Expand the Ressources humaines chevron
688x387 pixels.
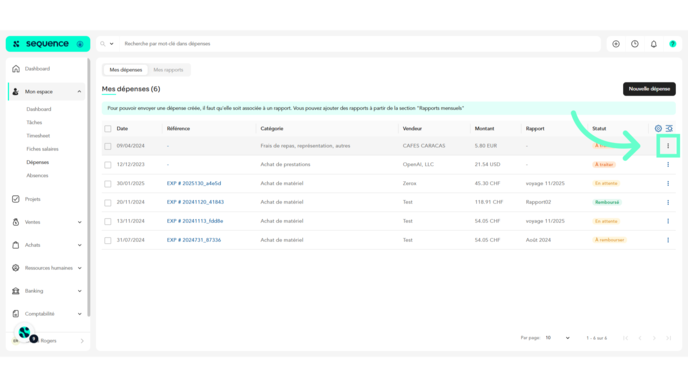pos(79,268)
